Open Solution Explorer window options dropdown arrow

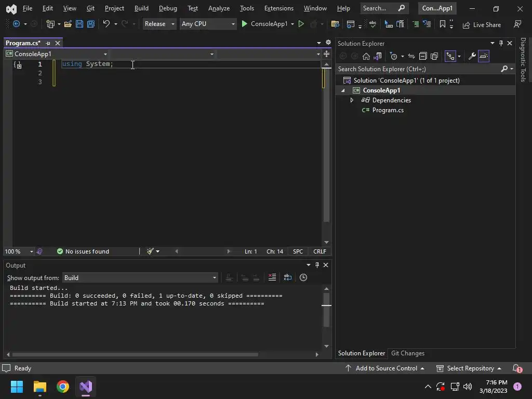coord(492,43)
